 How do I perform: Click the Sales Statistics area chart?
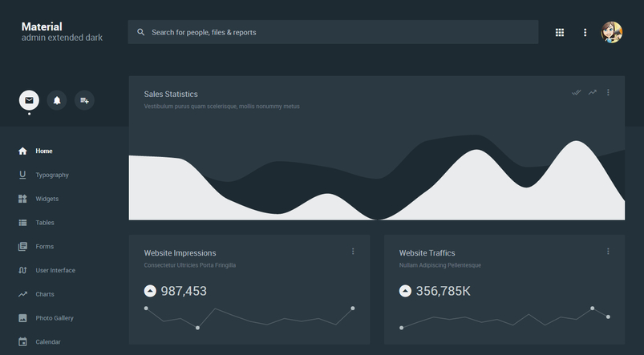pos(377,177)
